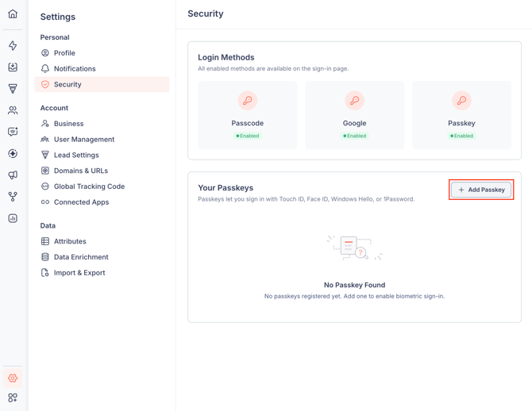This screenshot has height=411, width=532.
Task: Open Import & Export settings
Action: tap(79, 273)
